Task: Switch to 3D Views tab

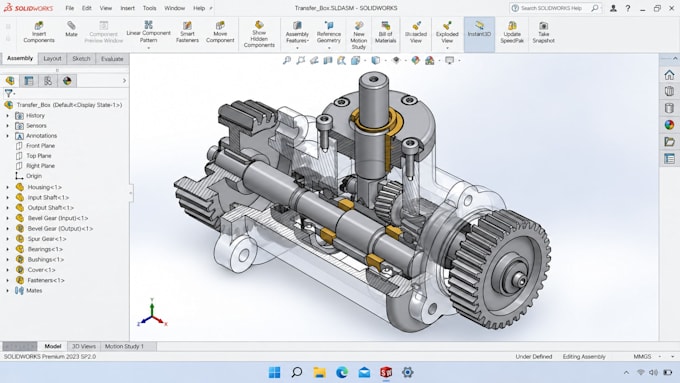Action: tap(83, 346)
